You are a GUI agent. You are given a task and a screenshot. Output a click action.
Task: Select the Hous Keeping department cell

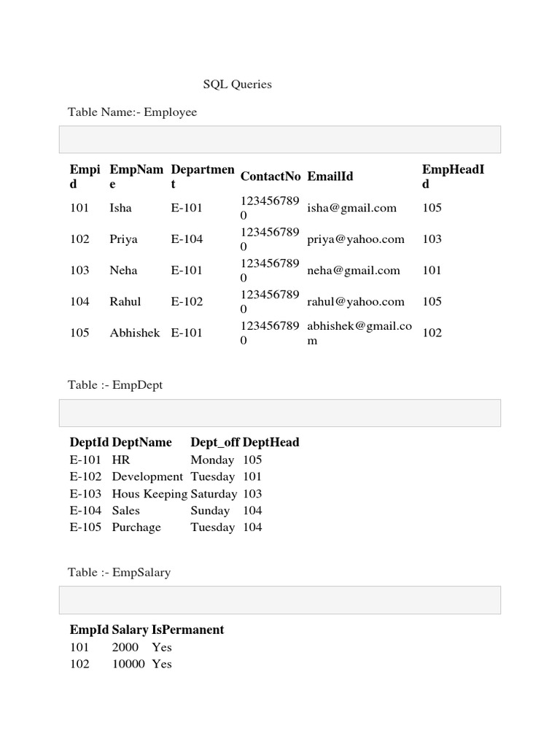pyautogui.click(x=149, y=494)
